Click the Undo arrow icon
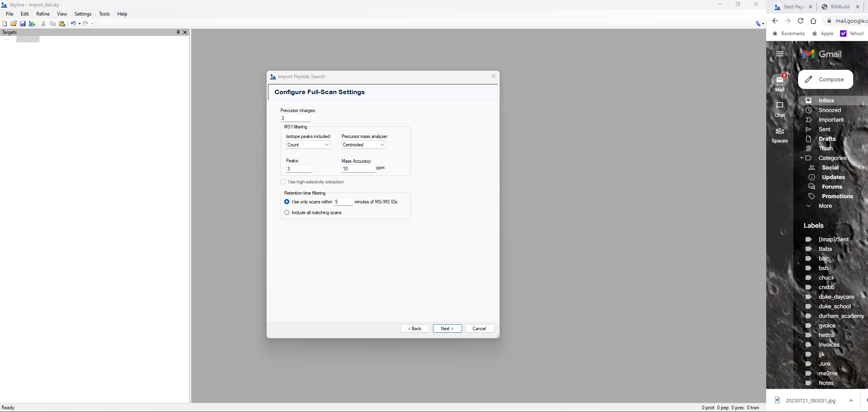Image resolution: width=868 pixels, height=412 pixels. click(73, 24)
